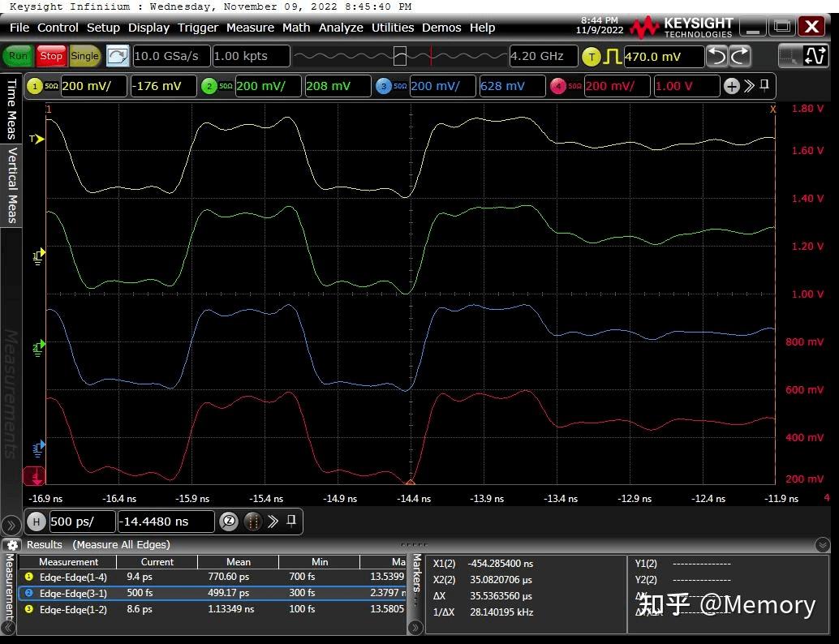839x644 pixels.
Task: Click the channel 4 offset field 1.00 V
Action: (686, 86)
